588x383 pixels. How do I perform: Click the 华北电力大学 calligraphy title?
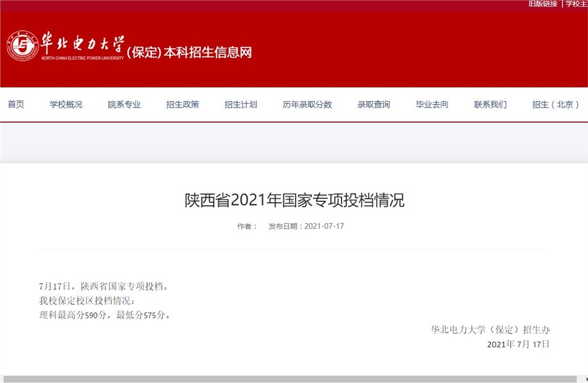tap(82, 43)
